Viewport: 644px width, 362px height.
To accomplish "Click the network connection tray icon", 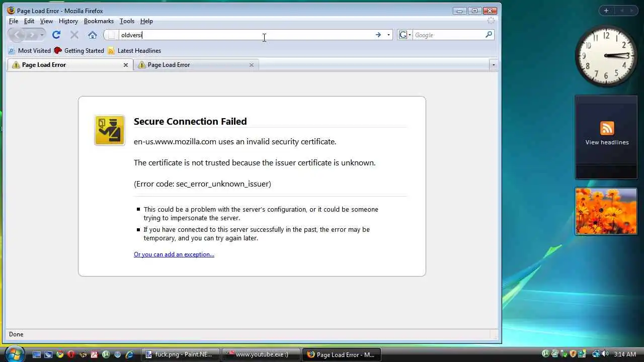I will coord(596,354).
